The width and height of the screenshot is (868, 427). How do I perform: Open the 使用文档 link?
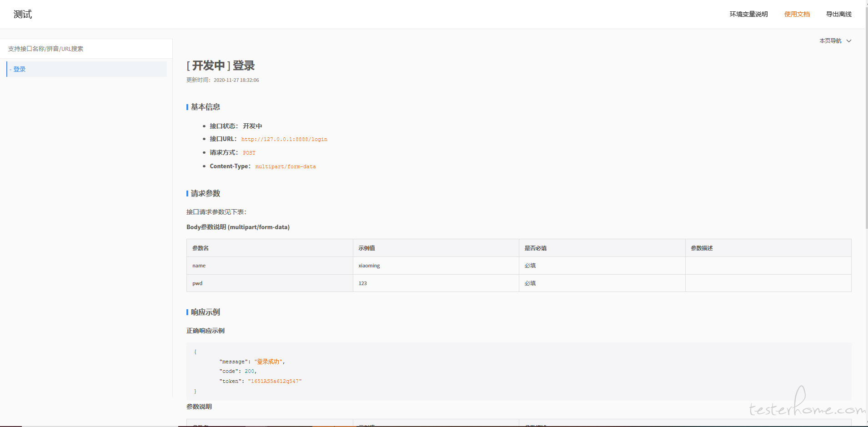pos(797,14)
